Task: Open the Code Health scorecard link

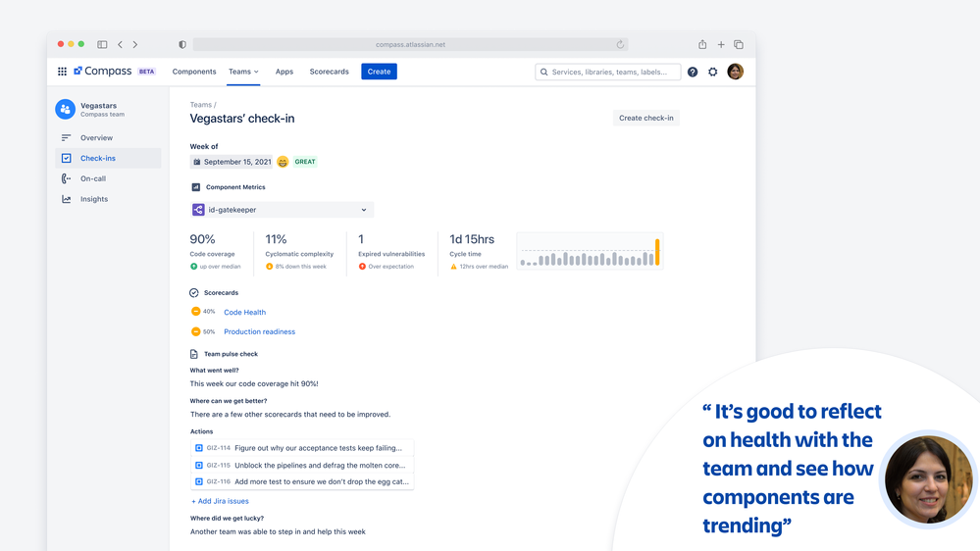Action: click(245, 313)
